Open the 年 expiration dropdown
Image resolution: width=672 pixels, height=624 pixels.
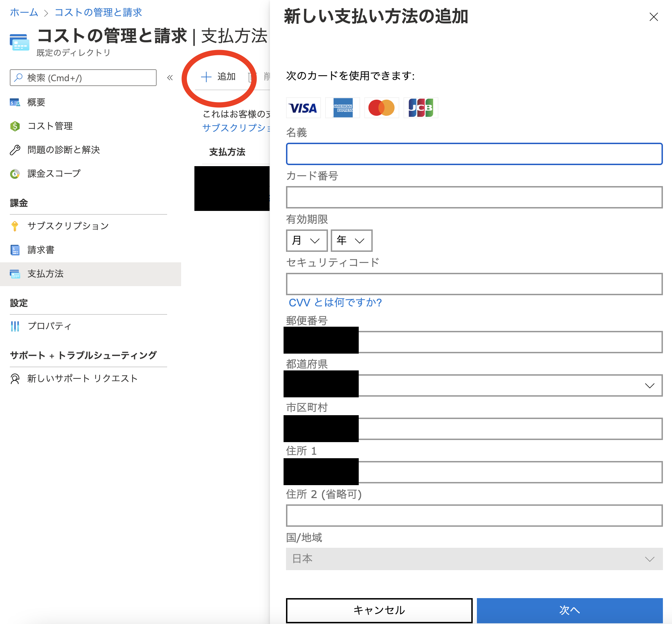tap(351, 241)
